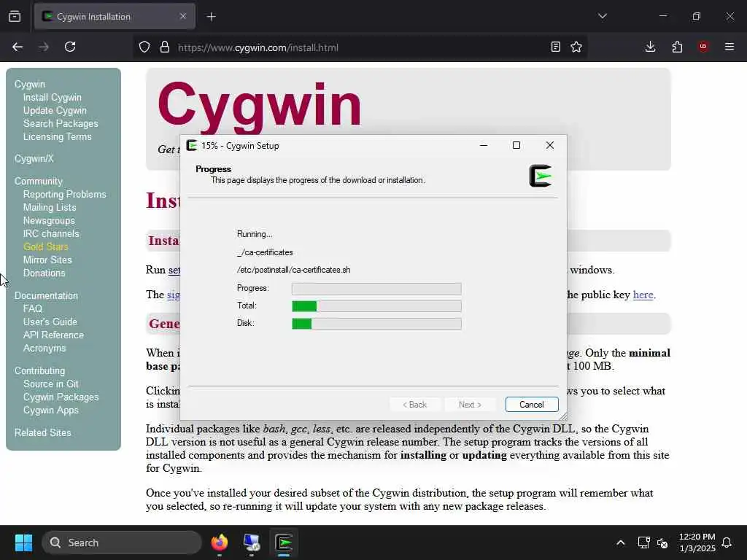This screenshot has height=560, width=747.
Task: Open the uBlock Origin extension icon
Action: click(703, 47)
